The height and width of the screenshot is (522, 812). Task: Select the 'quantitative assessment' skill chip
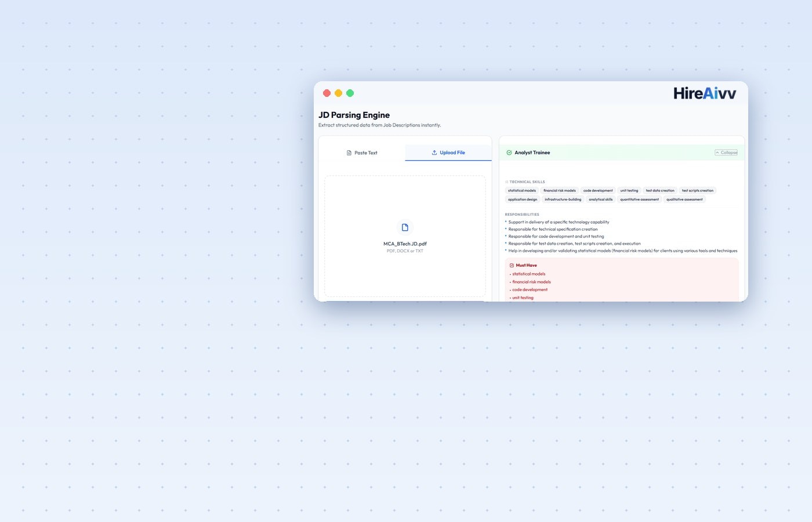point(639,200)
